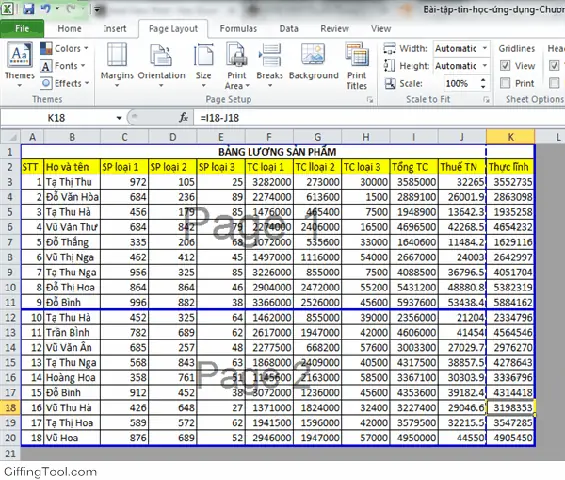Click the Insert Function fx icon

(x=183, y=117)
